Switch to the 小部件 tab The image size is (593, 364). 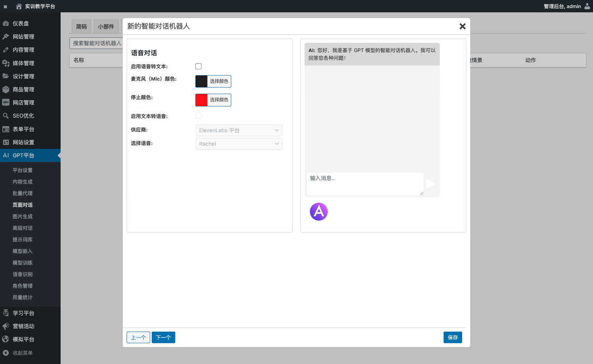point(106,27)
